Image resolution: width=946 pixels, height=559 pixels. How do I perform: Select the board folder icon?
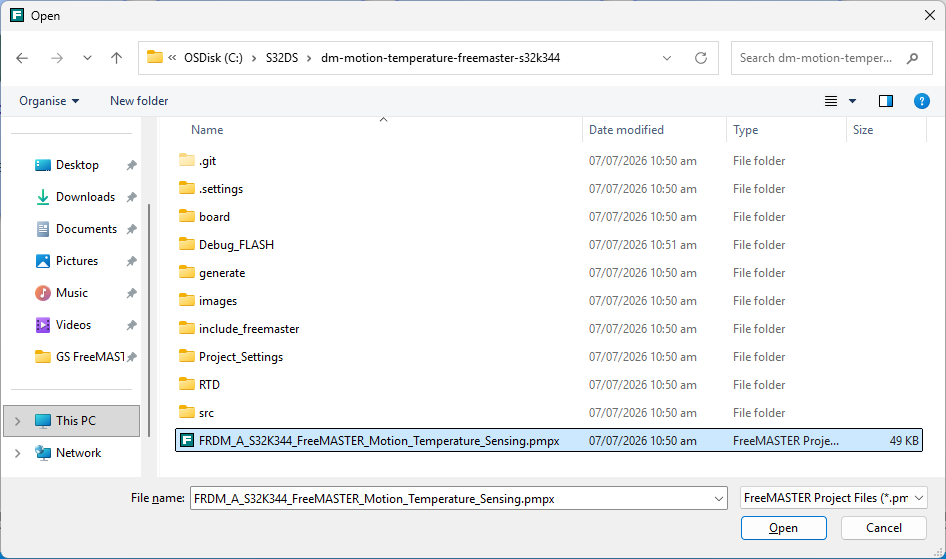click(x=187, y=216)
